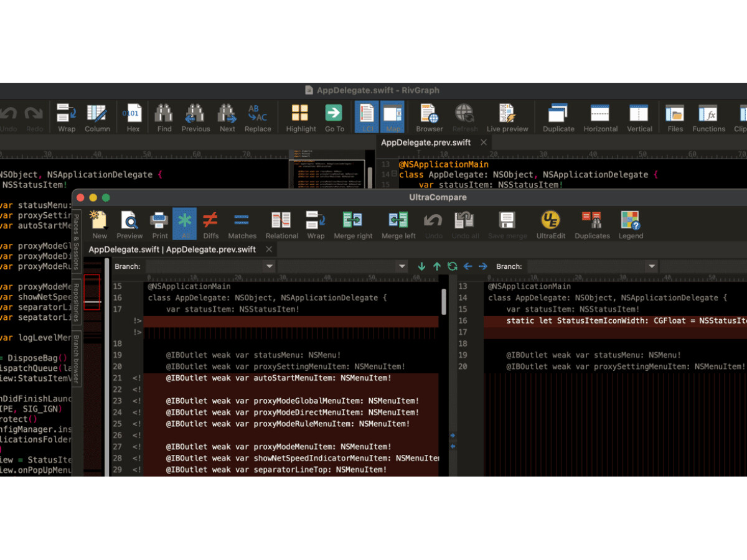Click the Wrap icon in UltraEdit toolbar

tap(67, 117)
